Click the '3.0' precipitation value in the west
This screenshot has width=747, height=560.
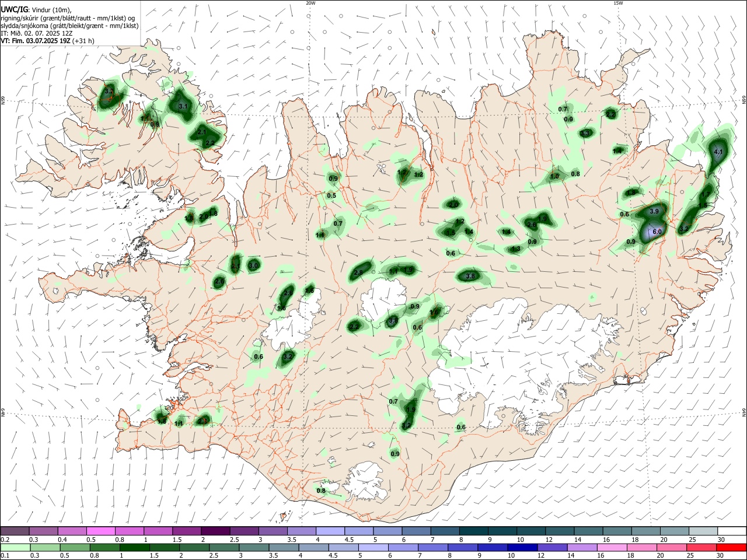click(253, 265)
